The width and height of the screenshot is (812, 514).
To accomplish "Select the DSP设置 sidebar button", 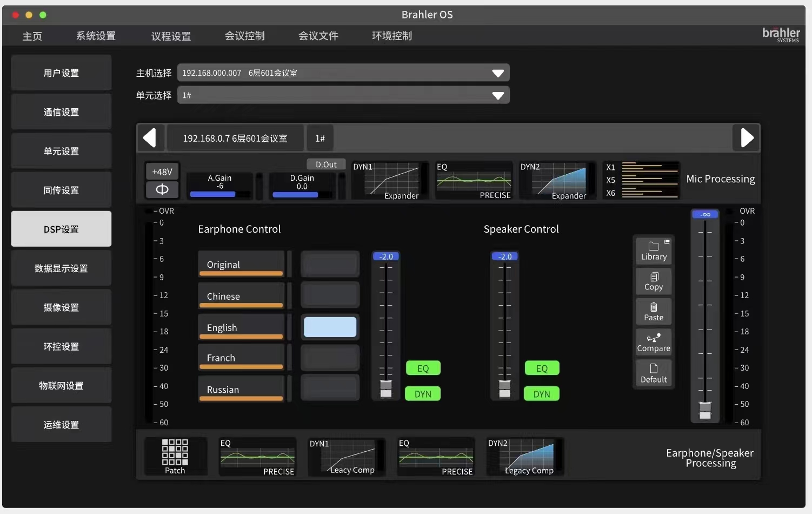I will click(61, 229).
